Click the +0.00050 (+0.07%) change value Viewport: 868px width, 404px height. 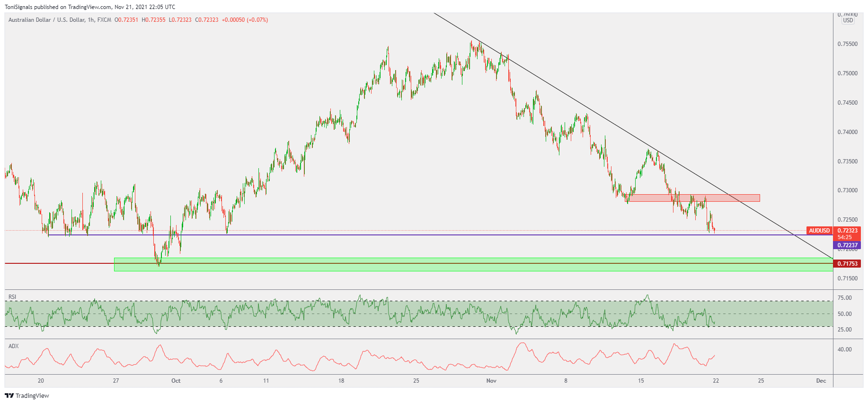click(x=245, y=20)
